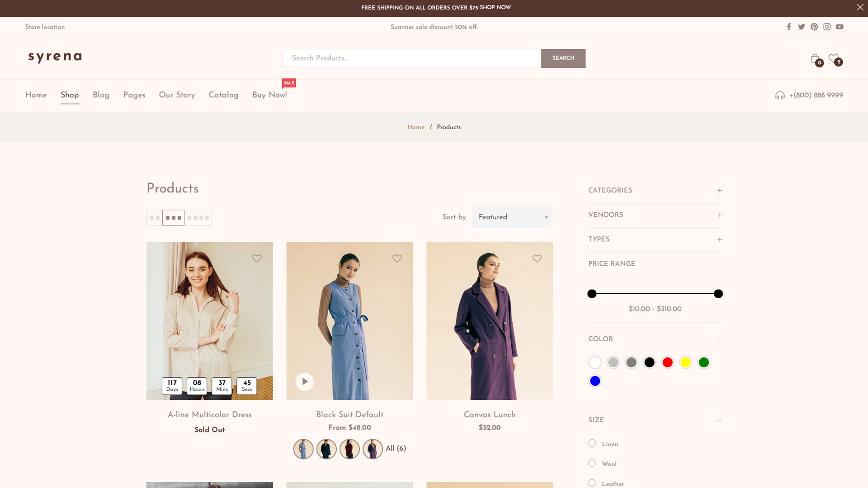
Task: Click the SEARCH button
Action: [x=563, y=58]
